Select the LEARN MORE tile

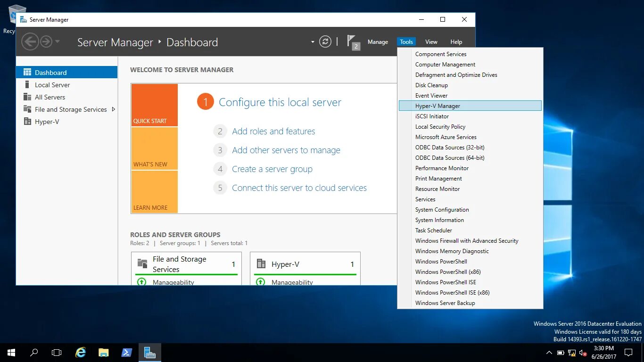tap(155, 192)
